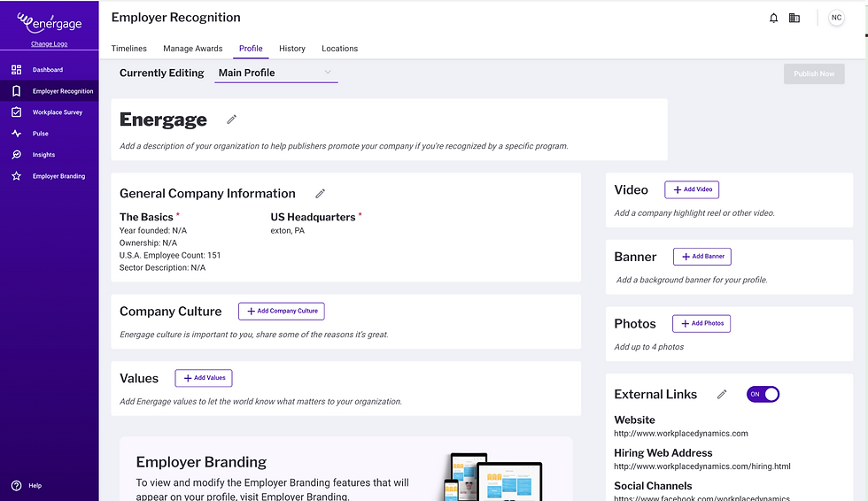This screenshot has width=868, height=501.
Task: Click the Change Logo link
Action: (49, 44)
